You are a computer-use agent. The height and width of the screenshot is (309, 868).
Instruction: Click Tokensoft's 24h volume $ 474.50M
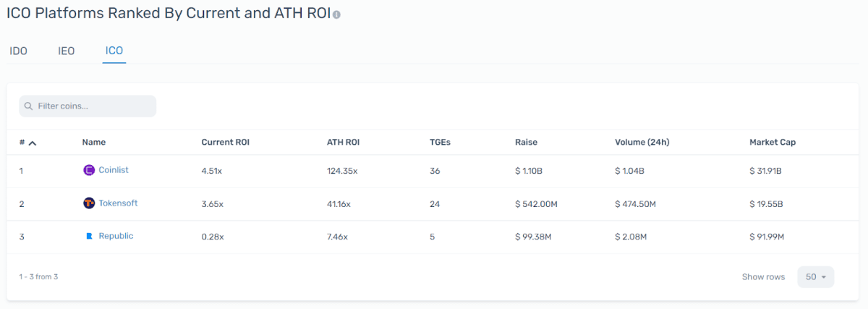click(635, 204)
